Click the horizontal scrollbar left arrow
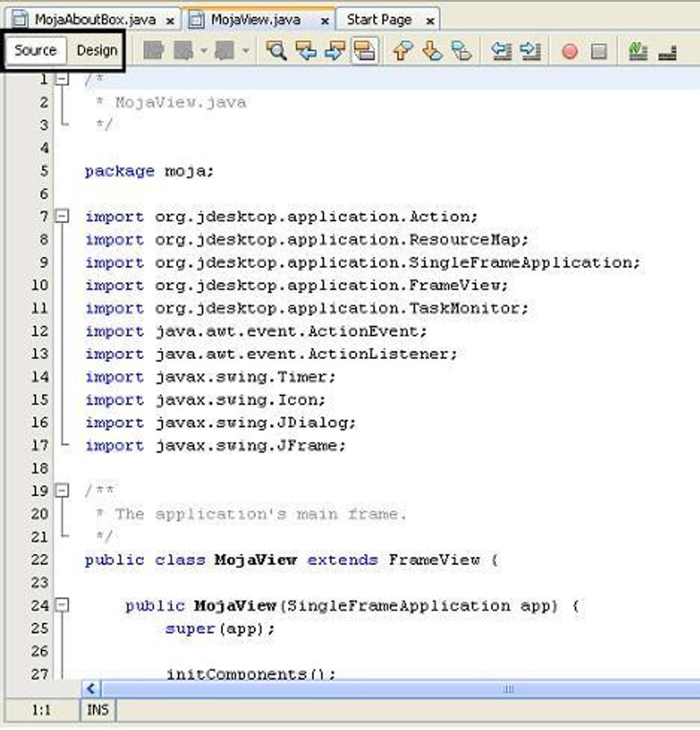The image size is (700, 730). [91, 689]
